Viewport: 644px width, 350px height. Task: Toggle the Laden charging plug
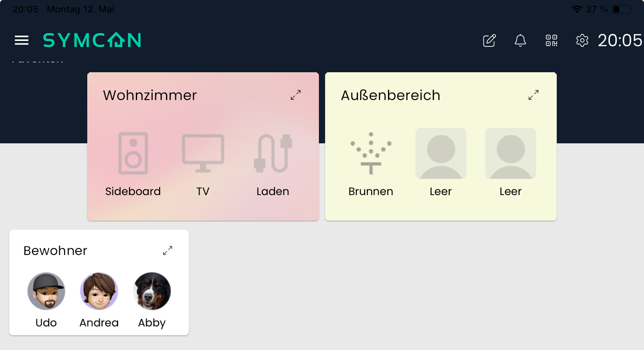[273, 153]
